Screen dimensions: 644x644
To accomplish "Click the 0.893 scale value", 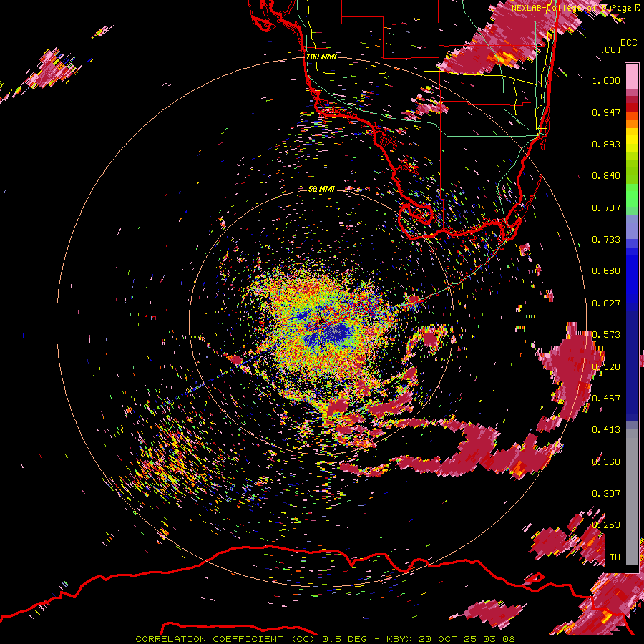I will pyautogui.click(x=606, y=144).
